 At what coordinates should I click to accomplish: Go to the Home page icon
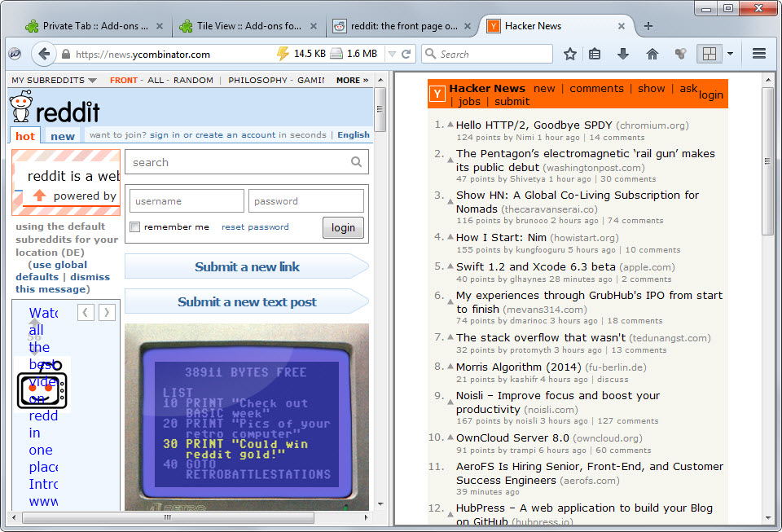(652, 54)
